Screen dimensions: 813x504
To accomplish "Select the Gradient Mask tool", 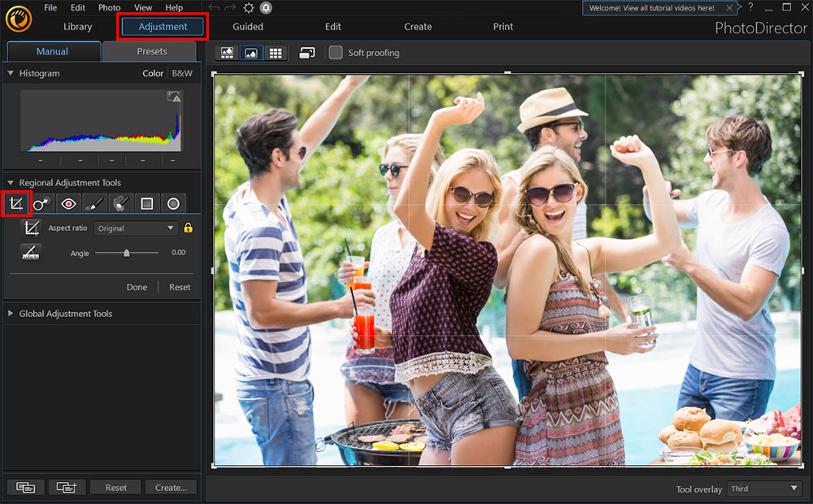I will [146, 203].
